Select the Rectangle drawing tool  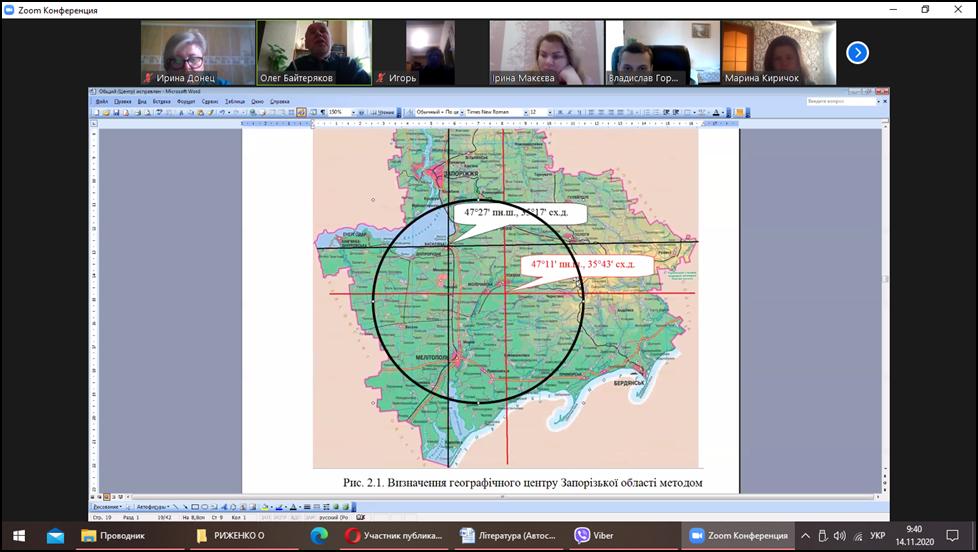pyautogui.click(x=195, y=507)
